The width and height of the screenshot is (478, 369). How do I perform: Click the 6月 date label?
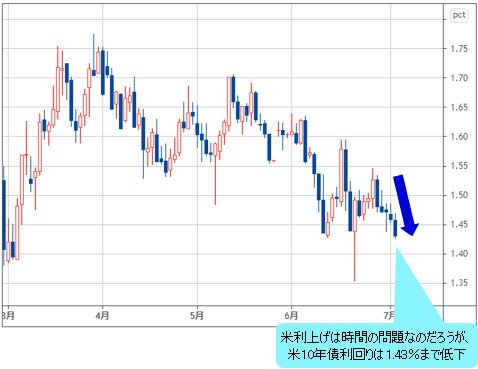[291, 315]
